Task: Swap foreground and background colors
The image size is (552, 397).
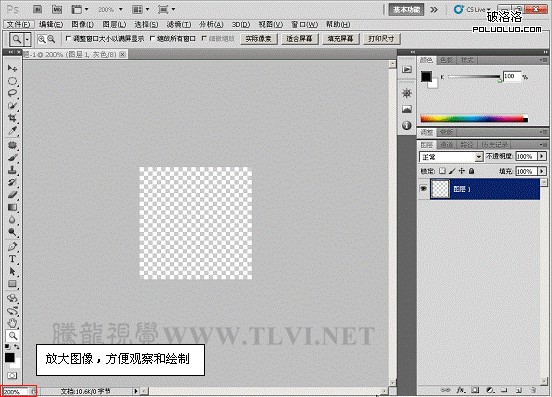Action: pyautogui.click(x=17, y=347)
